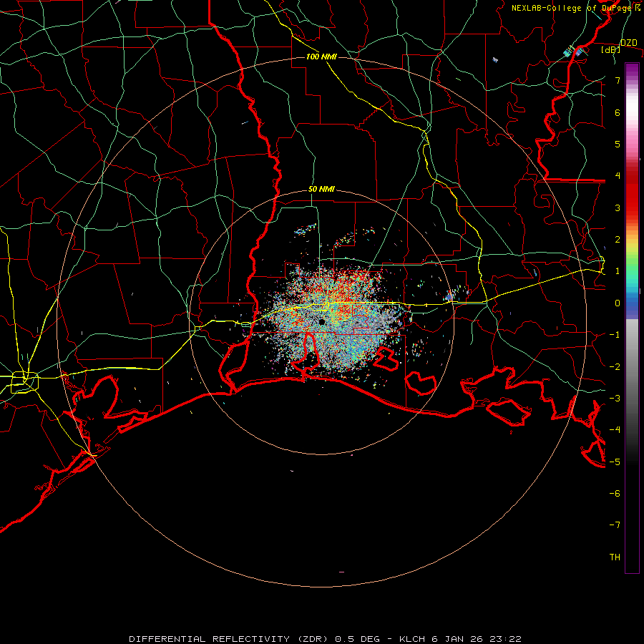Click the "-4" value on the color scale
The image size is (644, 644).
615,429
